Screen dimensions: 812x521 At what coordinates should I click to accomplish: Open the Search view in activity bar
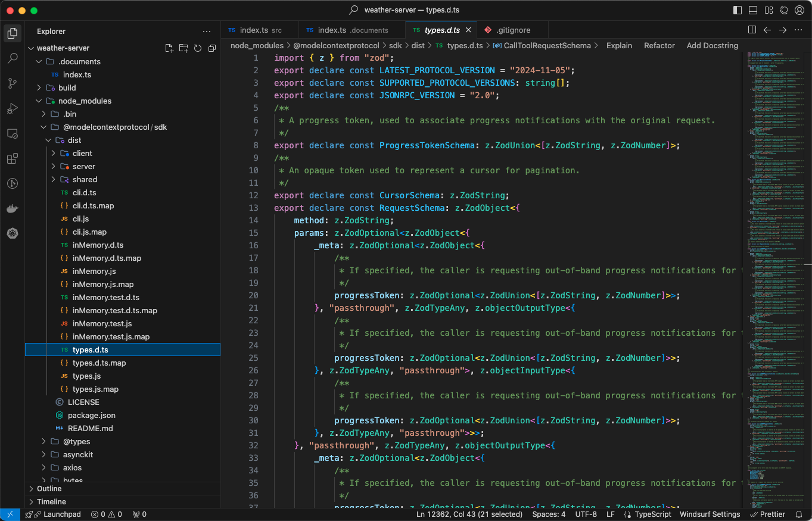pyautogui.click(x=13, y=58)
